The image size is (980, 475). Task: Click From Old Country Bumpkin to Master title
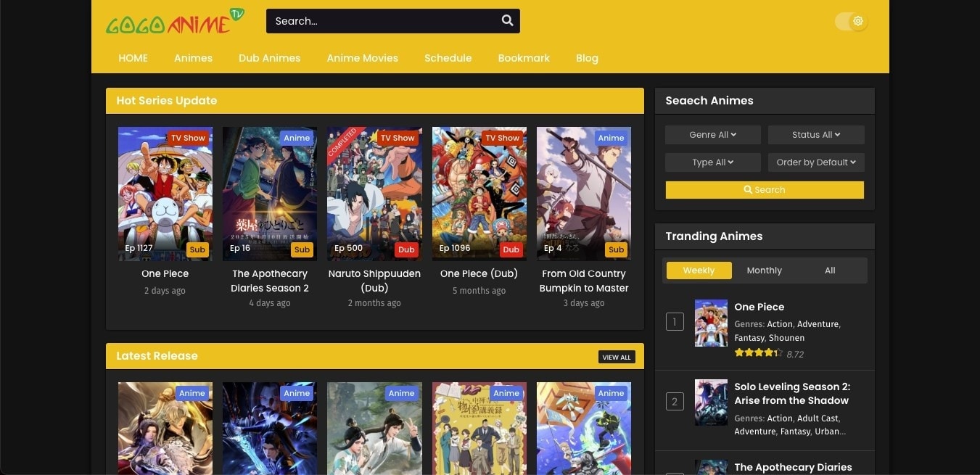[x=584, y=281]
